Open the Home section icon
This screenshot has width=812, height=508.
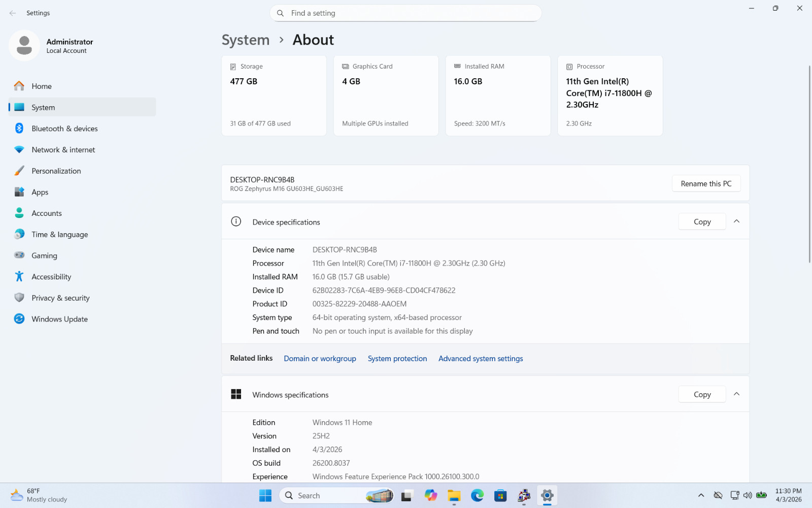click(19, 86)
